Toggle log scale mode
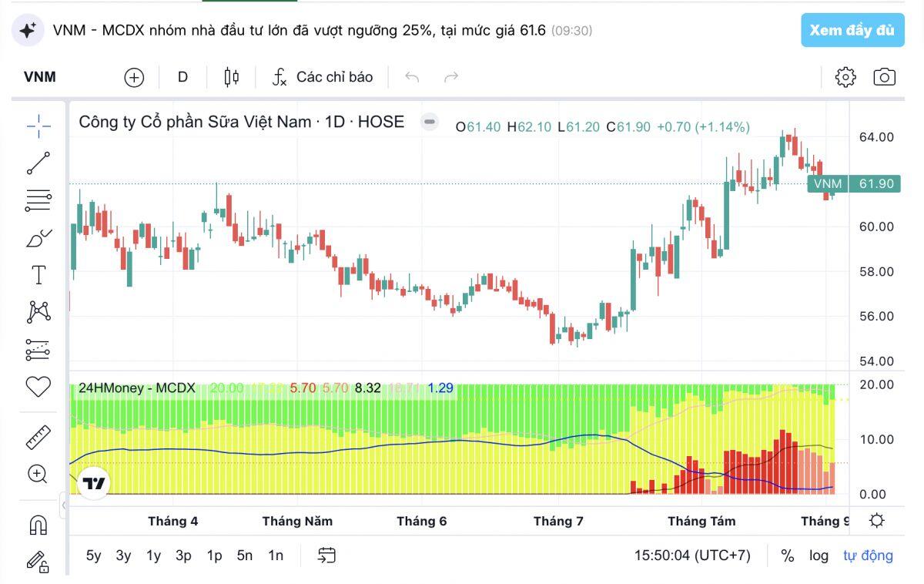Viewport: 924px width, 584px height. pyautogui.click(x=819, y=555)
